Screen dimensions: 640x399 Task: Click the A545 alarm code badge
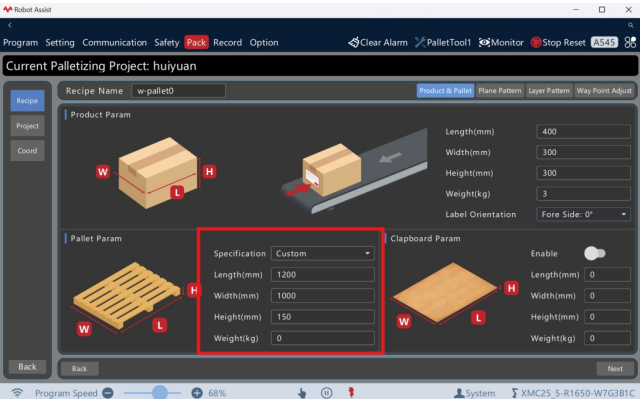pos(604,42)
